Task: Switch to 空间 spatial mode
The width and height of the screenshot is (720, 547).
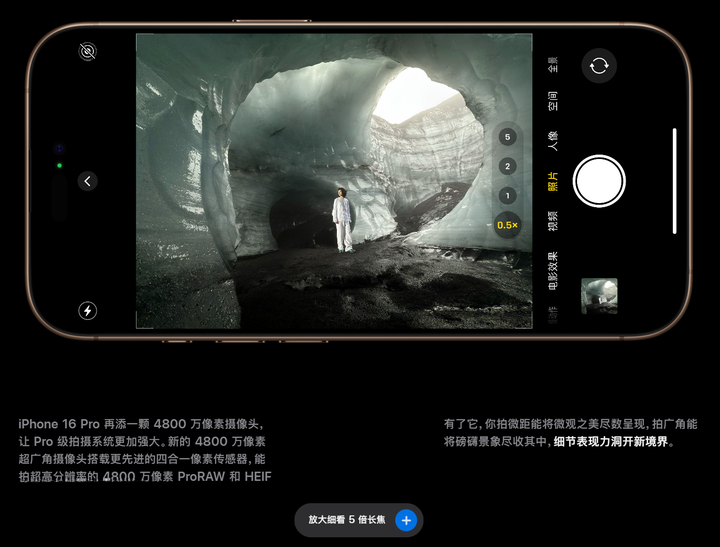Action: (x=553, y=101)
